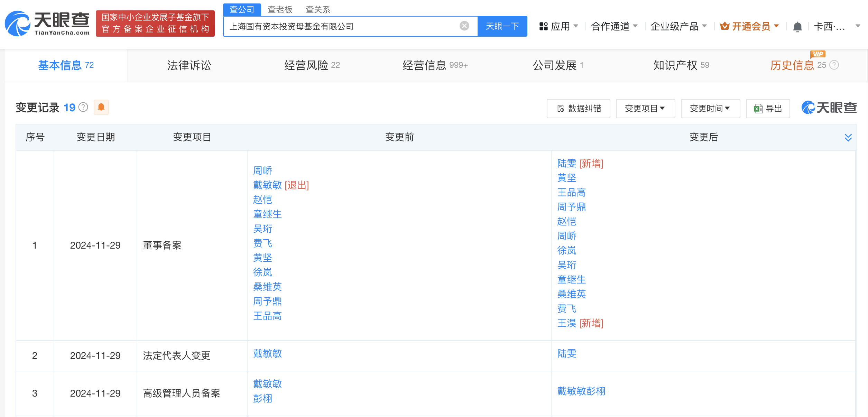Image resolution: width=868 pixels, height=417 pixels.
Task: Click 陆雯 link in 法定代表人变更 row
Action: [566, 353]
